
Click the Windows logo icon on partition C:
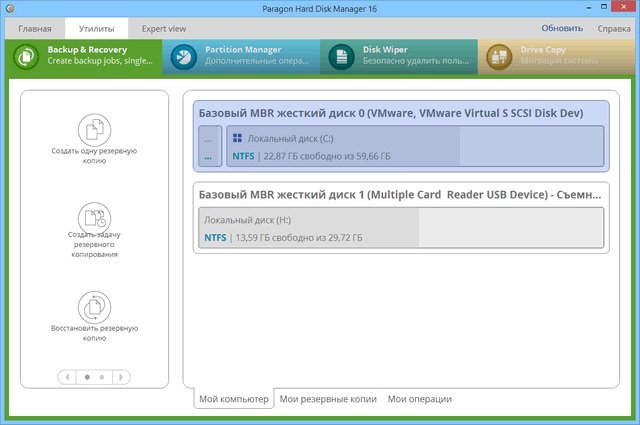(238, 139)
